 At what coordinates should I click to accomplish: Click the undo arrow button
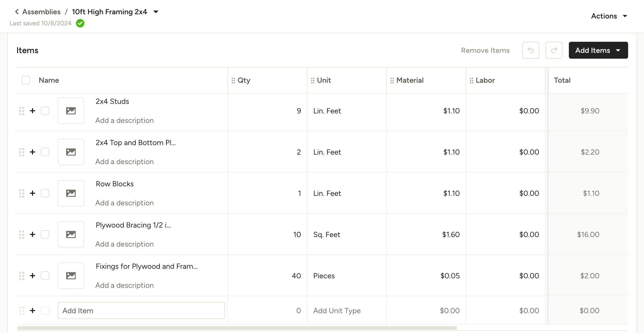coord(530,50)
